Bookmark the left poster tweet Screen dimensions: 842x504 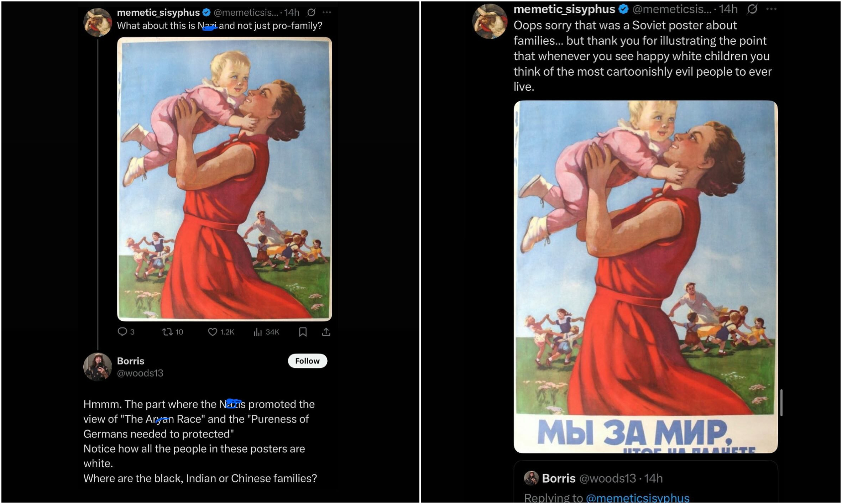(x=303, y=332)
